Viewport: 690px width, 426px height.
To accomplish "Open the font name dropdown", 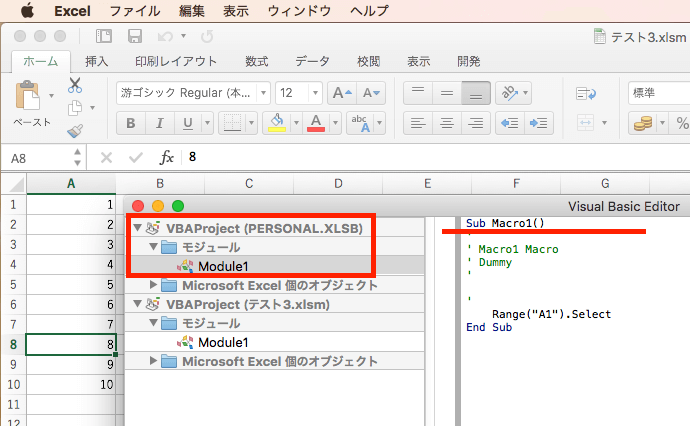I will tap(263, 93).
